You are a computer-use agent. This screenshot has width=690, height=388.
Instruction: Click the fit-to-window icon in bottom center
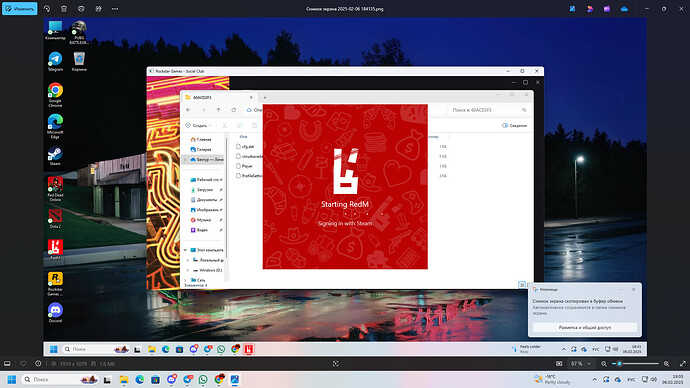(x=336, y=364)
